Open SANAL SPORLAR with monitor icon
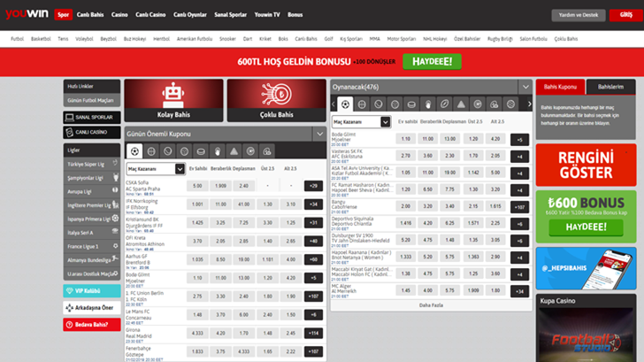The height and width of the screenshot is (362, 644). (x=92, y=117)
